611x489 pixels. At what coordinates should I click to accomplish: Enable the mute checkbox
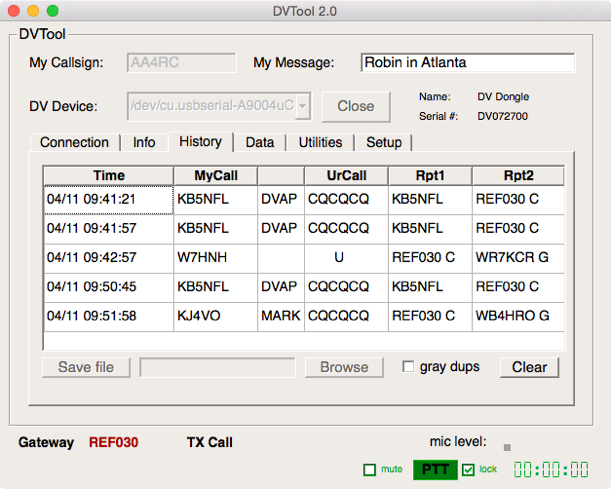[370, 469]
